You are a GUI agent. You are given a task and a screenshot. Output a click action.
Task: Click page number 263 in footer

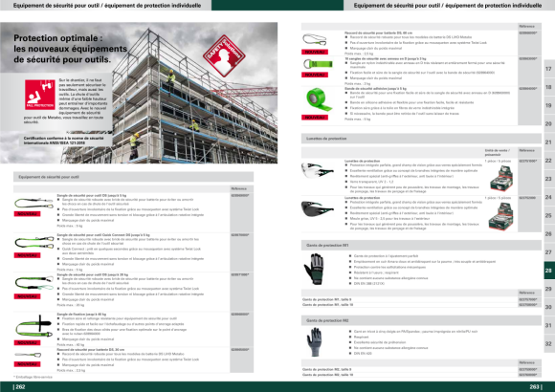(536, 387)
